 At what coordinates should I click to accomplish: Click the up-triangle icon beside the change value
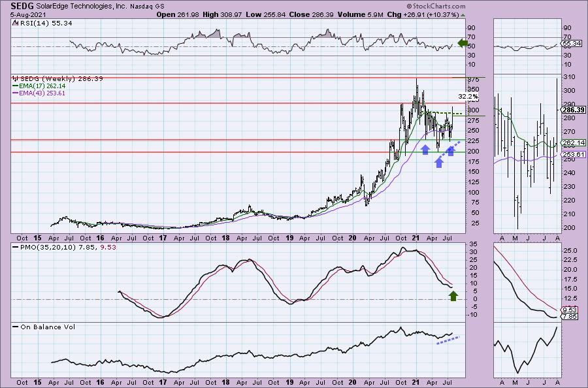[x=463, y=16]
